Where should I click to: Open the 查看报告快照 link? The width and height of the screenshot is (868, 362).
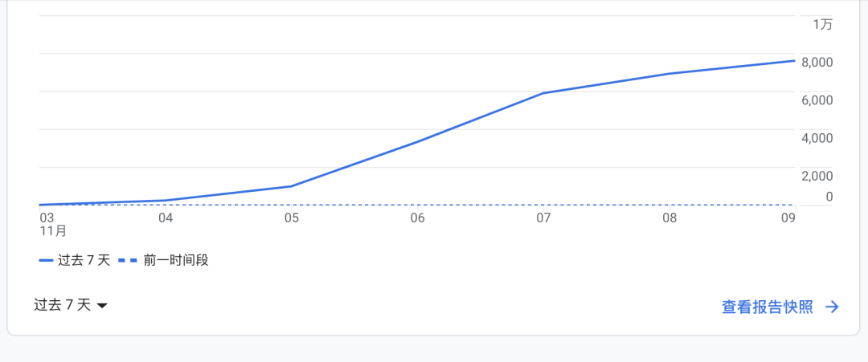[768, 307]
